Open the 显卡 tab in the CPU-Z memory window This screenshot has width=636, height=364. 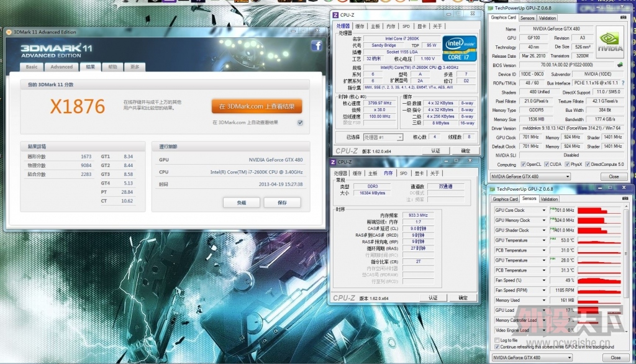click(x=419, y=173)
